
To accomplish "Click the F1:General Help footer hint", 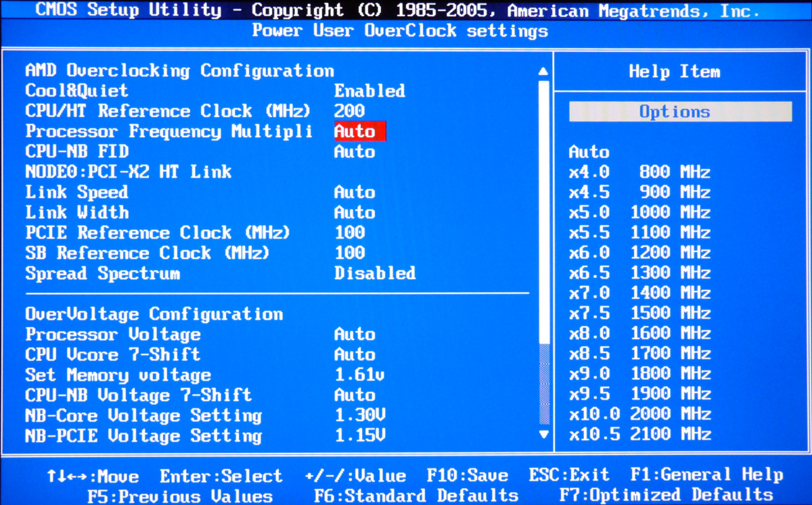I will (x=706, y=476).
